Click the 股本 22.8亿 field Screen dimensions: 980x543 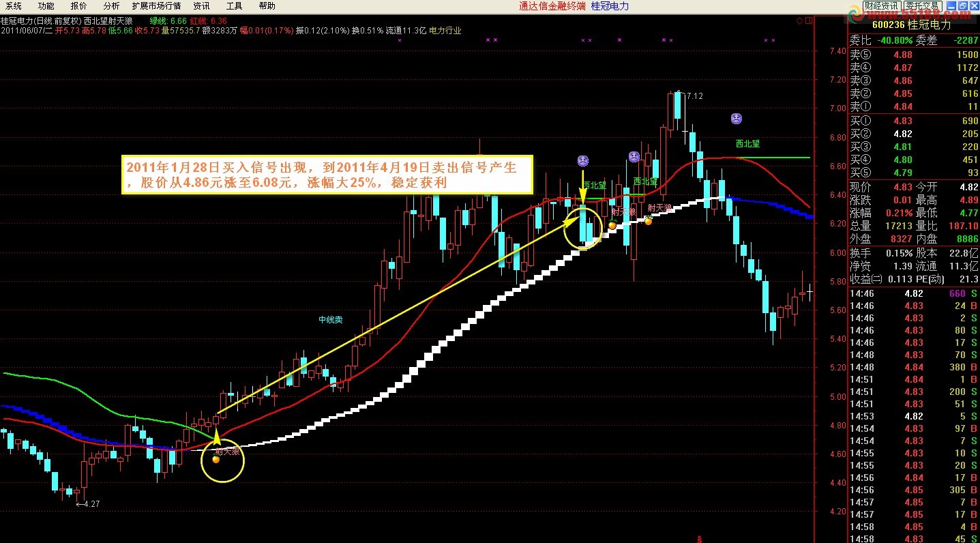click(x=947, y=252)
